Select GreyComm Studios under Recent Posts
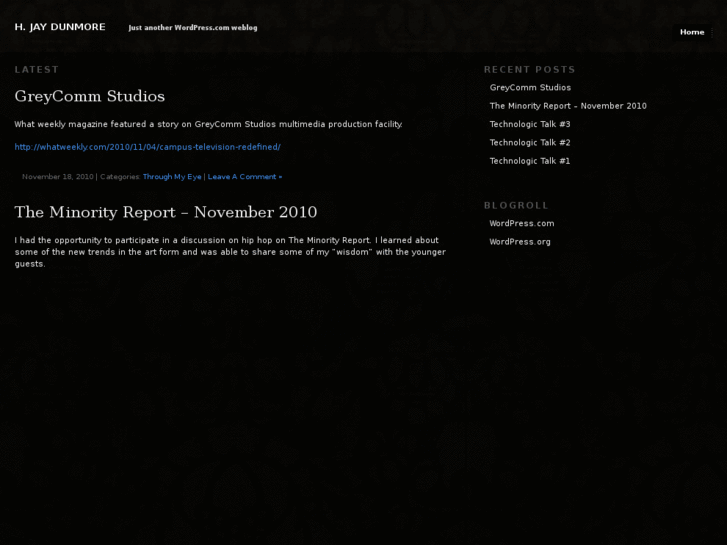 tap(530, 88)
